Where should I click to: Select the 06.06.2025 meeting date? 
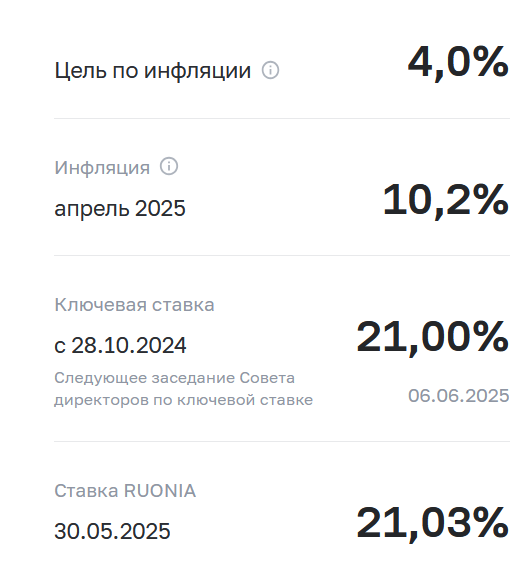459,396
